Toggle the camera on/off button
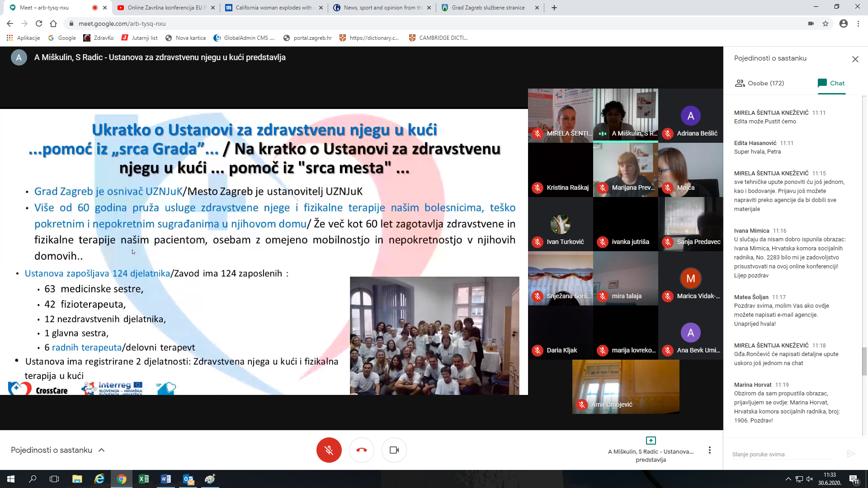868x488 pixels. (394, 450)
